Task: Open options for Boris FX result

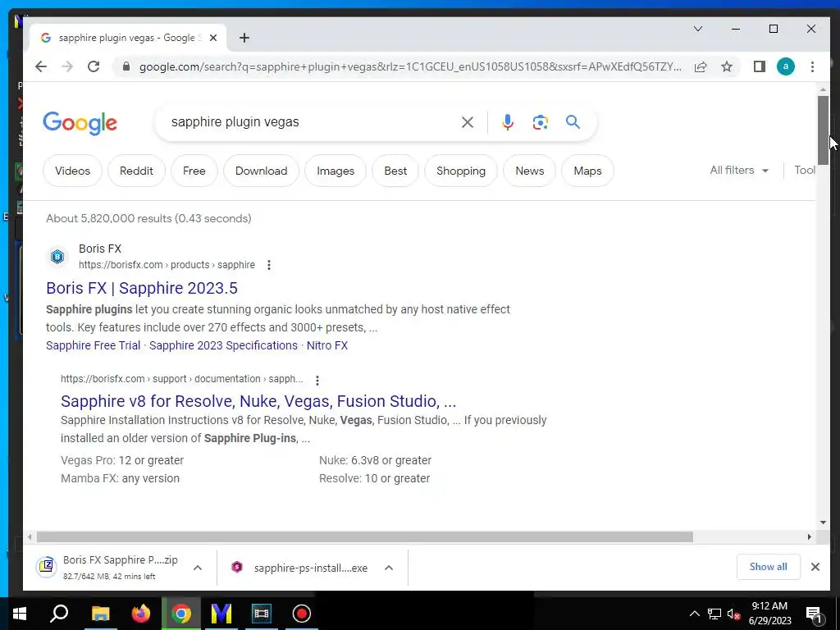Action: point(269,265)
